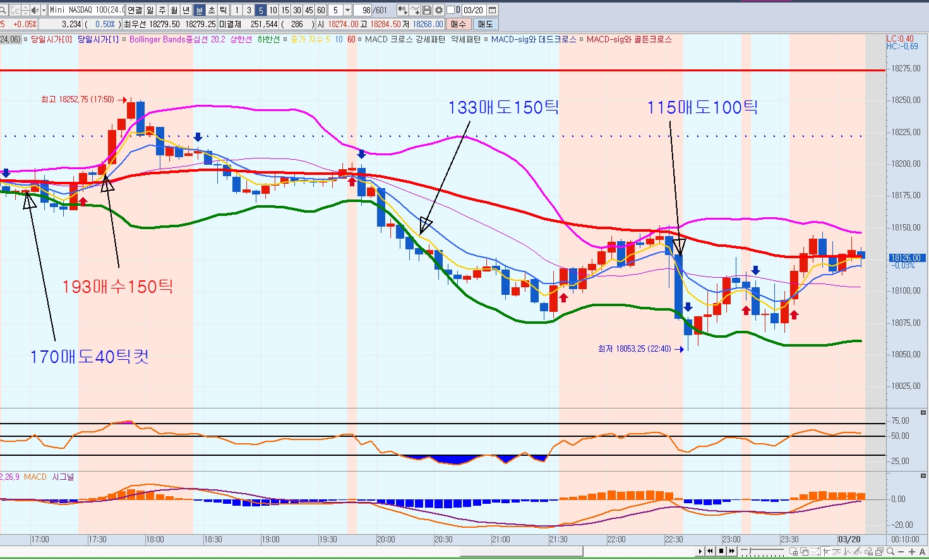Click the stop replay button

721,551
